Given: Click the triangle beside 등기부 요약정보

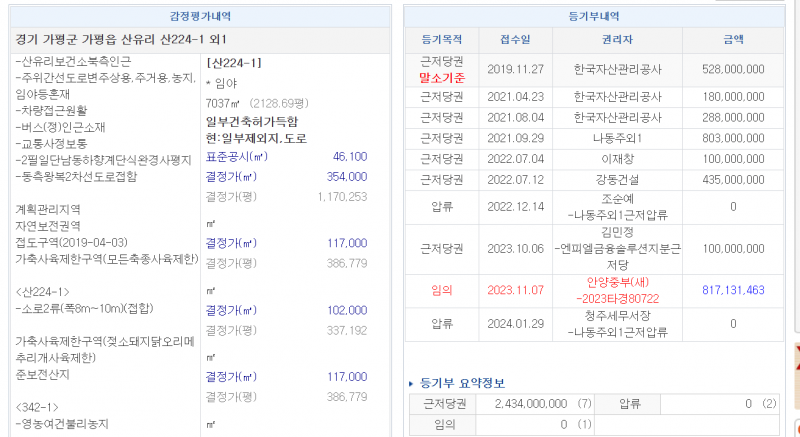Looking at the screenshot, I should 411,383.
